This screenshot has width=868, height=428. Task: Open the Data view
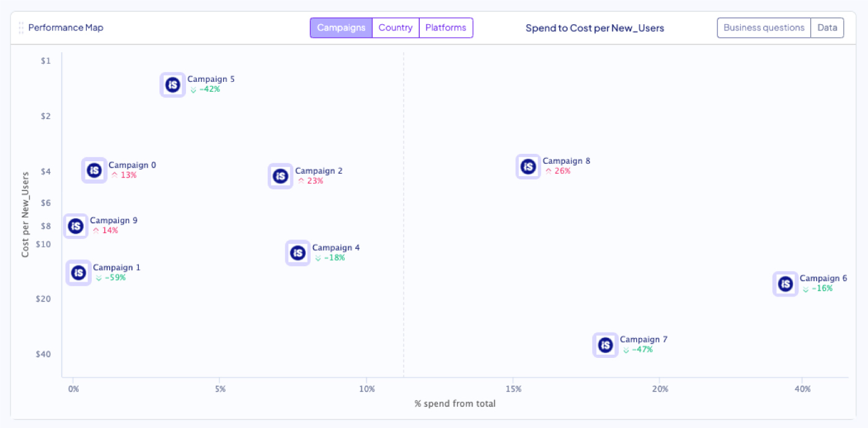827,28
